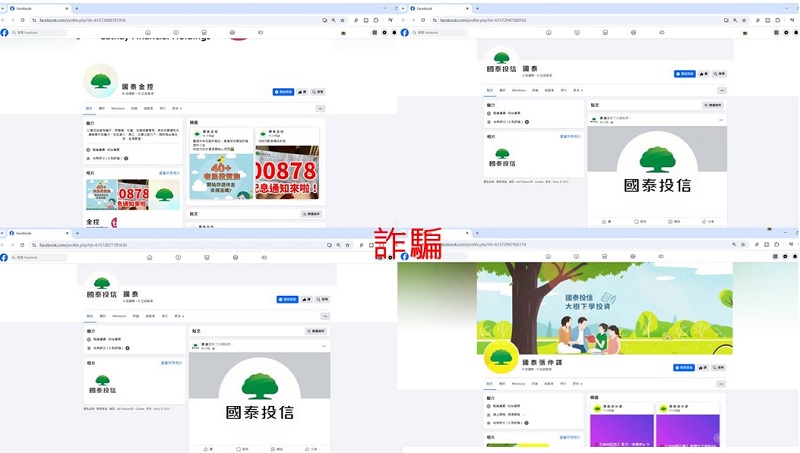The width and height of the screenshot is (800, 453).
Task: Open the zoom icon in 國泰張仲謀 address bar
Action: [x=734, y=245]
